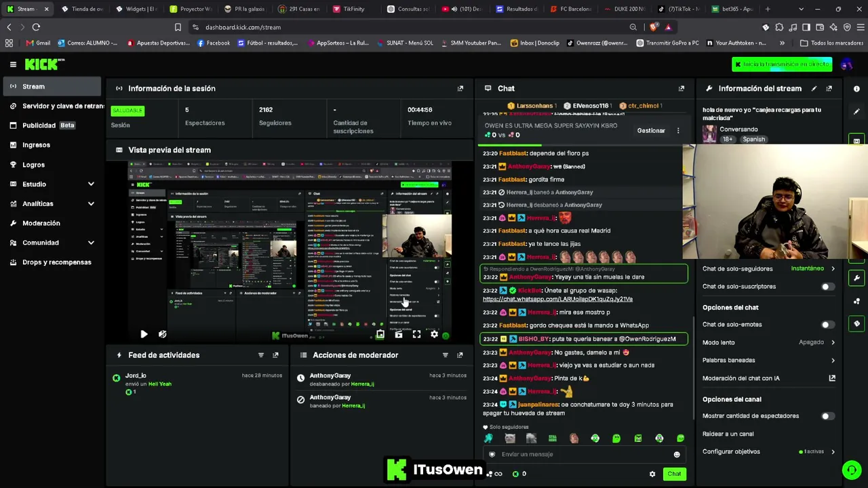
Task: Open the Todos los marcadores folder
Action: [831, 43]
